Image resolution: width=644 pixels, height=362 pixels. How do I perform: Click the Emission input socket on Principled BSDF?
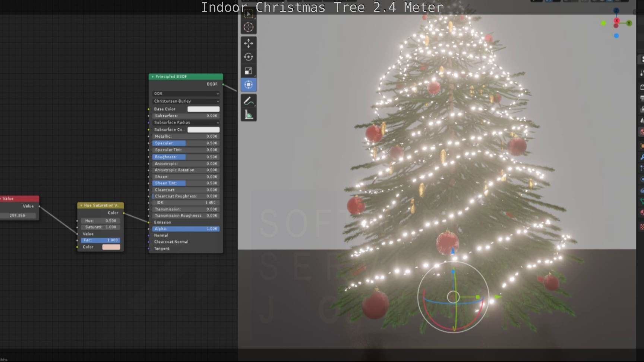click(x=149, y=222)
